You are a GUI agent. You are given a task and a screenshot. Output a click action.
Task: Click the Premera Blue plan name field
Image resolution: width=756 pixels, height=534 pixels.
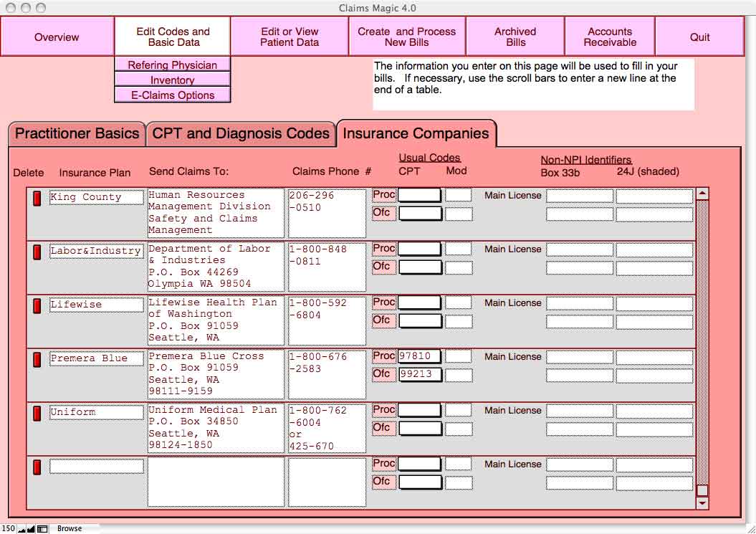[97, 358]
